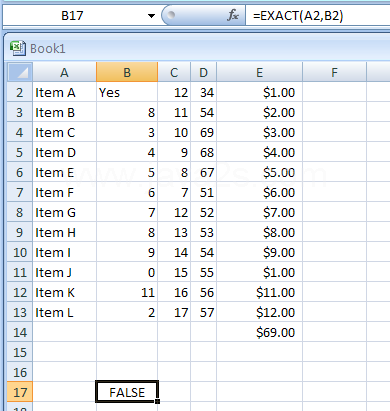
Task: Click the $12.00 cell
Action: pos(259,312)
